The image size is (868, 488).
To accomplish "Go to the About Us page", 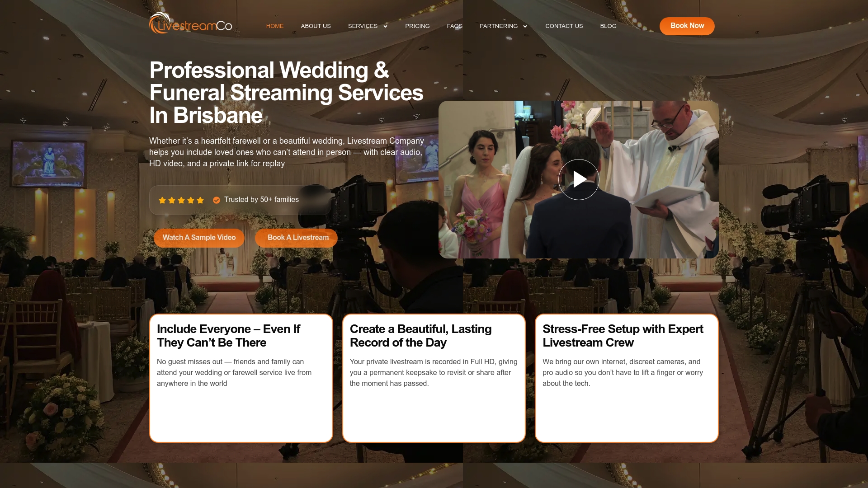I will coord(316,26).
